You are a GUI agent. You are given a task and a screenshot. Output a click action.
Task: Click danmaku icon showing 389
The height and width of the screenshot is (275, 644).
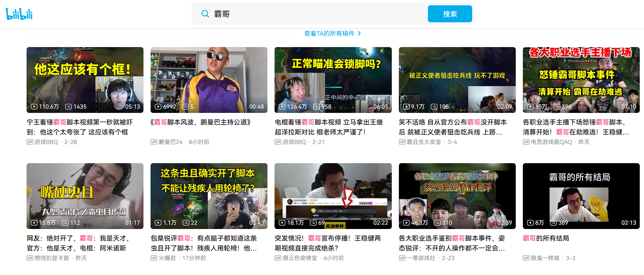point(553,223)
